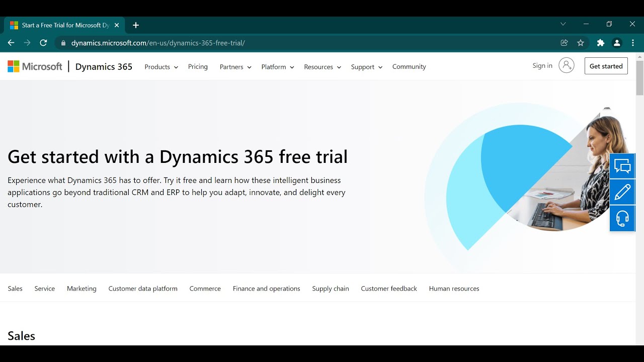Expand the Platform dropdown menu

pos(278,67)
